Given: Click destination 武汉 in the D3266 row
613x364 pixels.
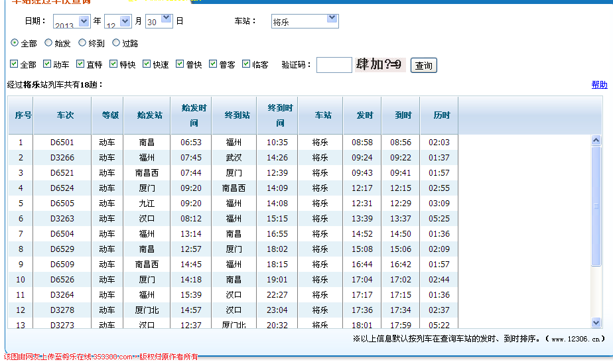Looking at the screenshot, I should tap(234, 157).
